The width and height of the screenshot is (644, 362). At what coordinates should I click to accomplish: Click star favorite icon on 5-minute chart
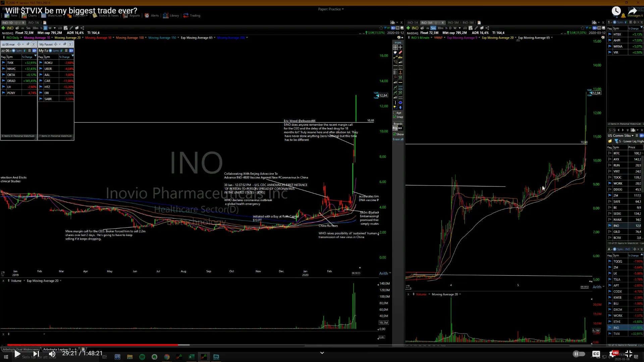(583, 28)
